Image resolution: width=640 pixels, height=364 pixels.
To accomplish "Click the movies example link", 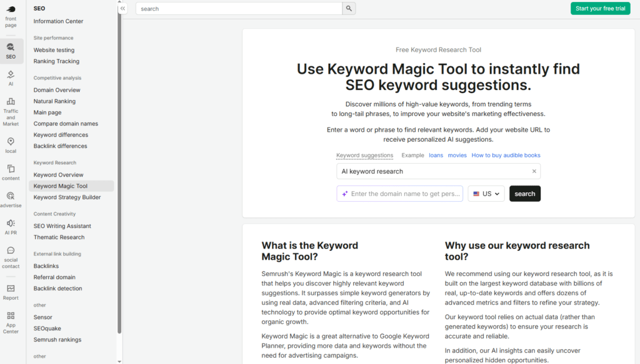I will tap(457, 155).
